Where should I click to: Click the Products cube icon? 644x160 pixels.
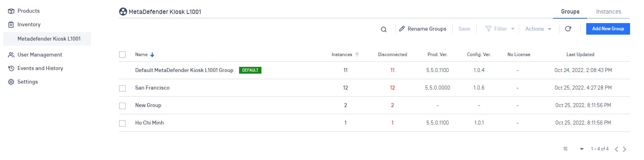(11, 11)
